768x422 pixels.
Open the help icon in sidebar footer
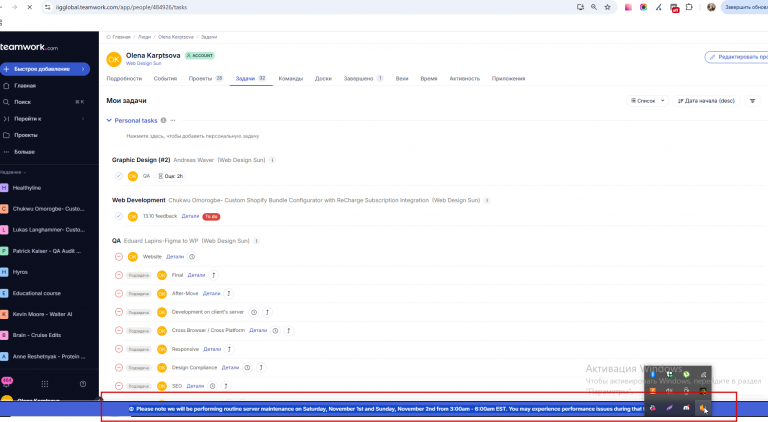(83, 384)
